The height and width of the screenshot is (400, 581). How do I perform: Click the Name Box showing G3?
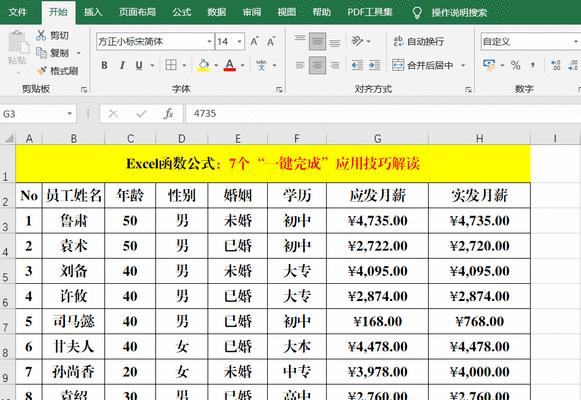33,114
